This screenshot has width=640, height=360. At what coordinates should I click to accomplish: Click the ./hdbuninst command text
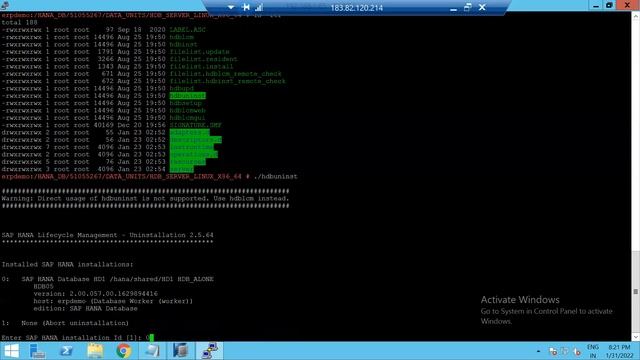pos(276,176)
